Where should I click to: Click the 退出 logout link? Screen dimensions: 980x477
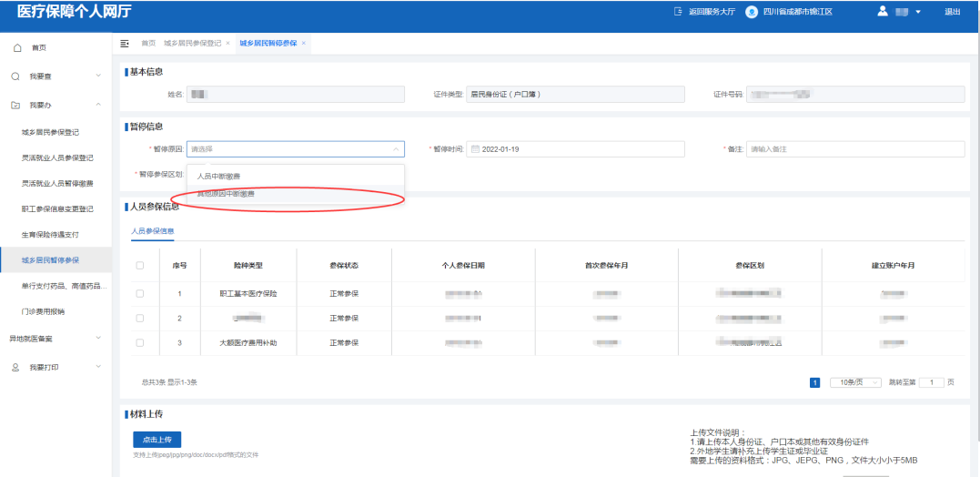coord(953,12)
